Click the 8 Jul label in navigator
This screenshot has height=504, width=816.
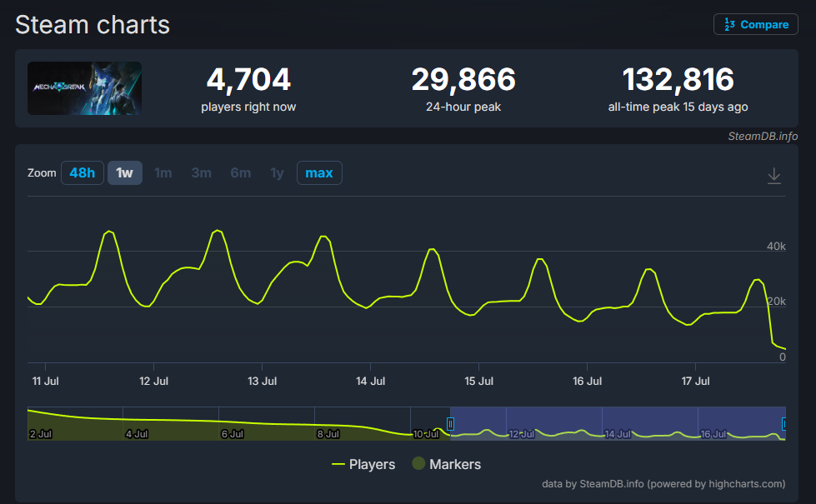point(328,434)
